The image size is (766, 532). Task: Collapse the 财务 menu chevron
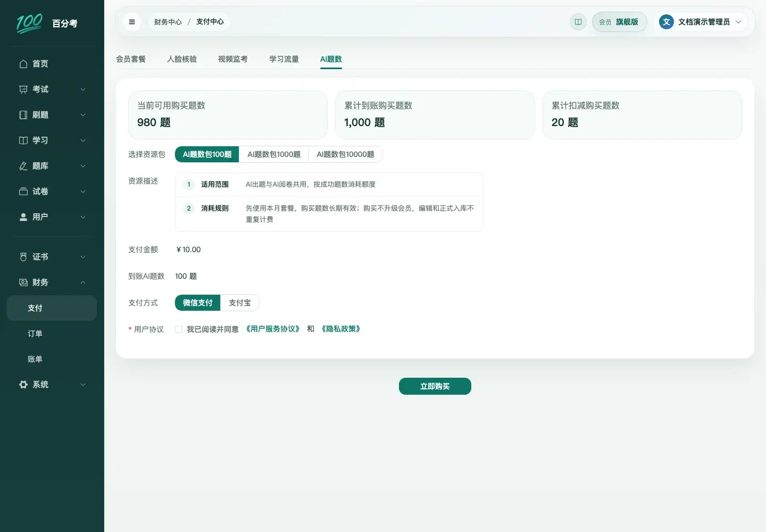(83, 282)
